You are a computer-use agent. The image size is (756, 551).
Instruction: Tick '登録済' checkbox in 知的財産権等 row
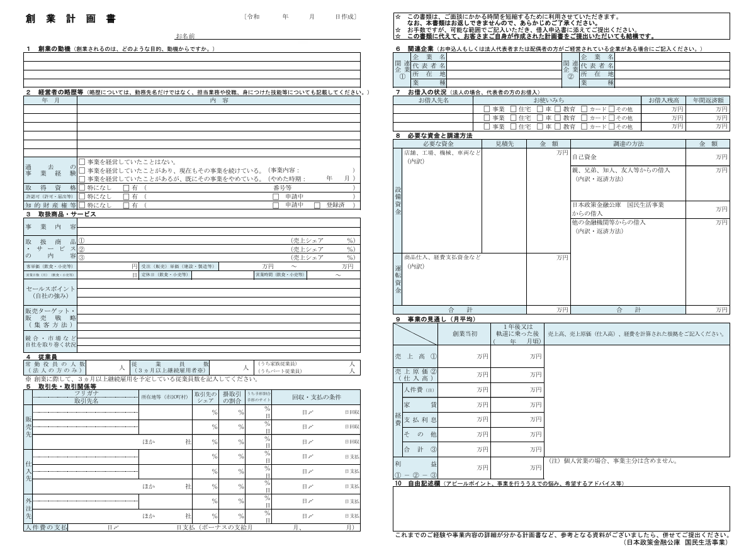click(x=317, y=205)
